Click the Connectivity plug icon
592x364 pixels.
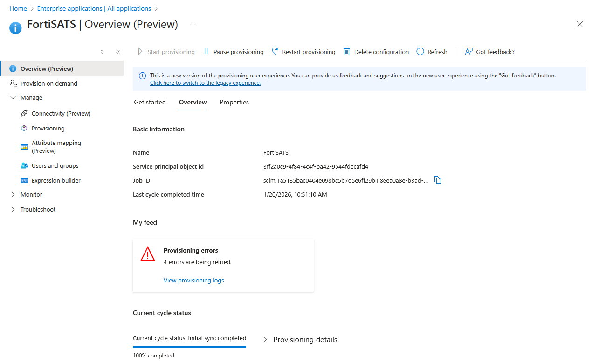[x=24, y=113]
